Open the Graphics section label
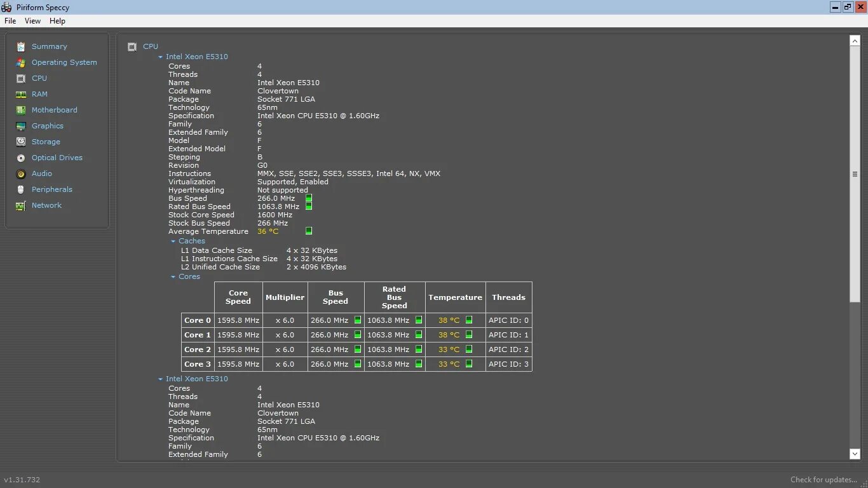868x488 pixels. click(x=48, y=126)
